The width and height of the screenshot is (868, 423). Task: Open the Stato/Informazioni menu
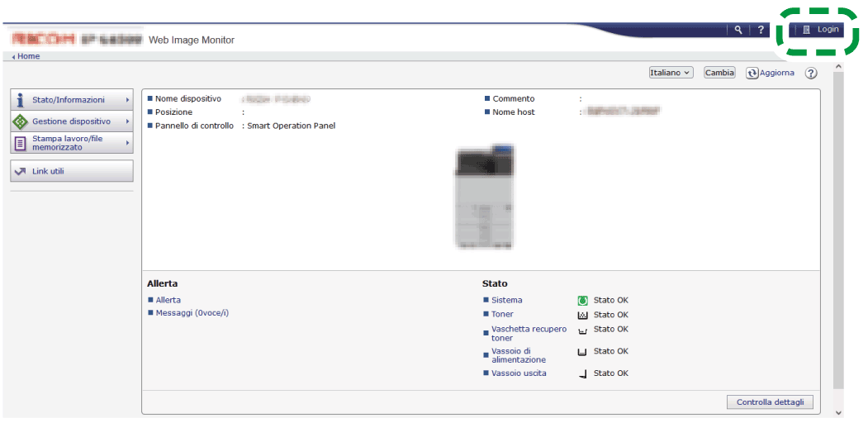pyautogui.click(x=72, y=100)
